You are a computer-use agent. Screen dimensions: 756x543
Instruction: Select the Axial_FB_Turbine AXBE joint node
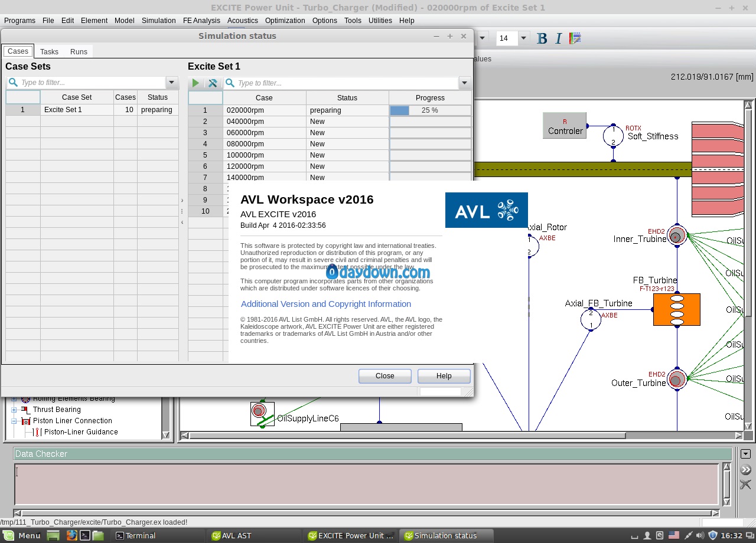(x=591, y=319)
